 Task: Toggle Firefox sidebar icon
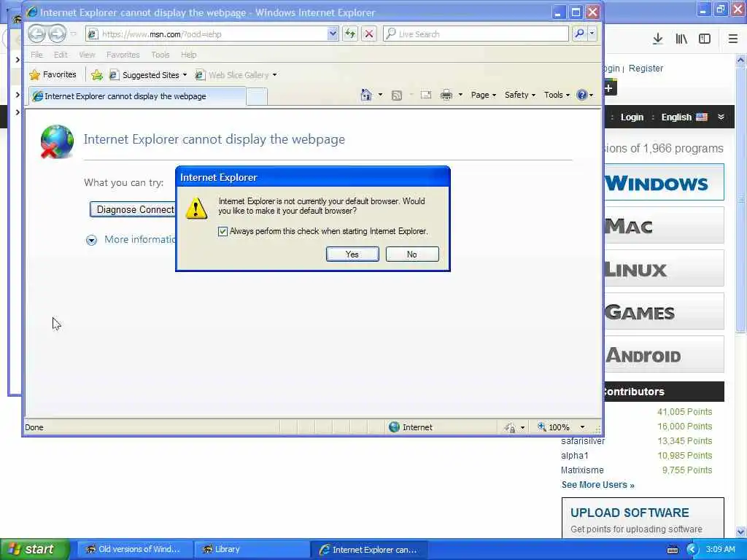pyautogui.click(x=705, y=39)
